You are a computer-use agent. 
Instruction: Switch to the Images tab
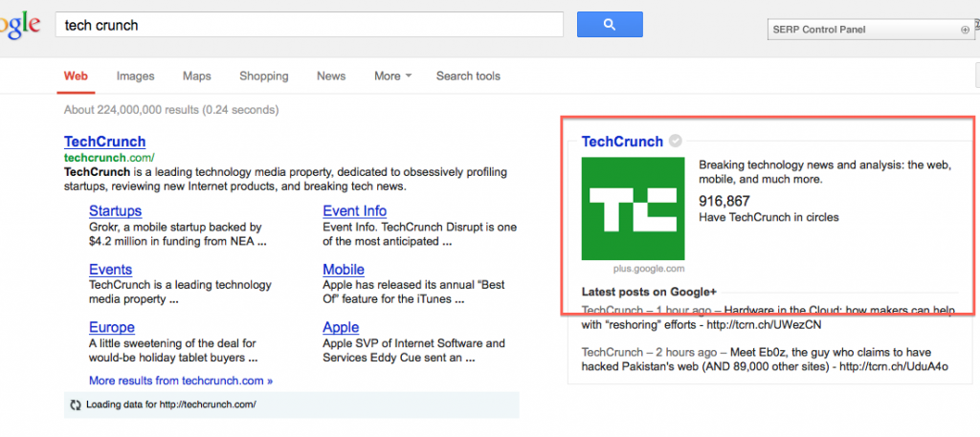coord(135,76)
